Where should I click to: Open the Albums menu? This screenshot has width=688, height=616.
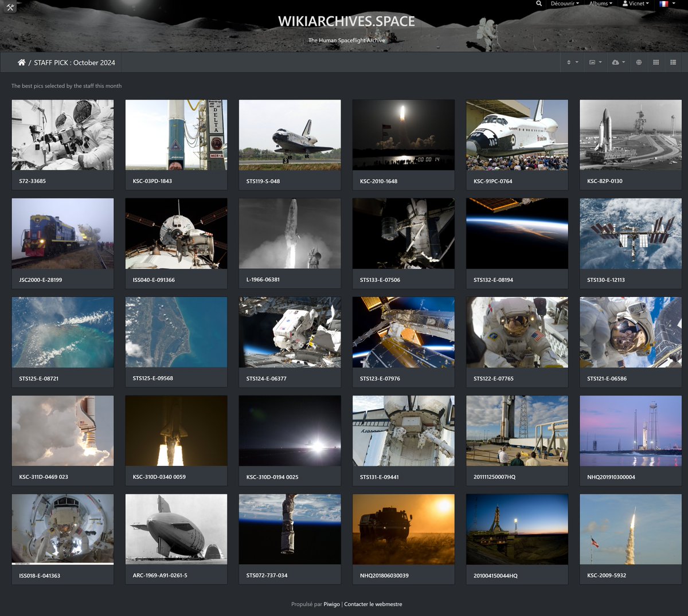click(599, 3)
